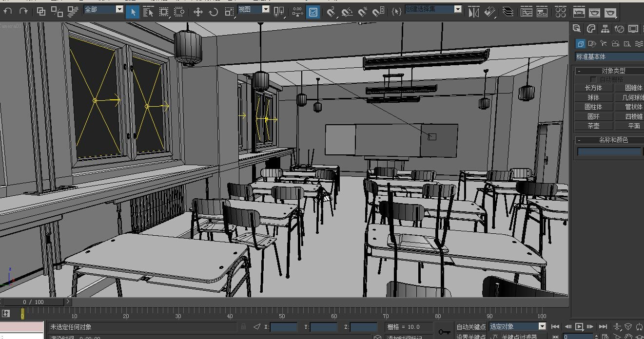This screenshot has width=644, height=339.
Task: Toggle the Angle Snap button
Action: click(x=347, y=12)
